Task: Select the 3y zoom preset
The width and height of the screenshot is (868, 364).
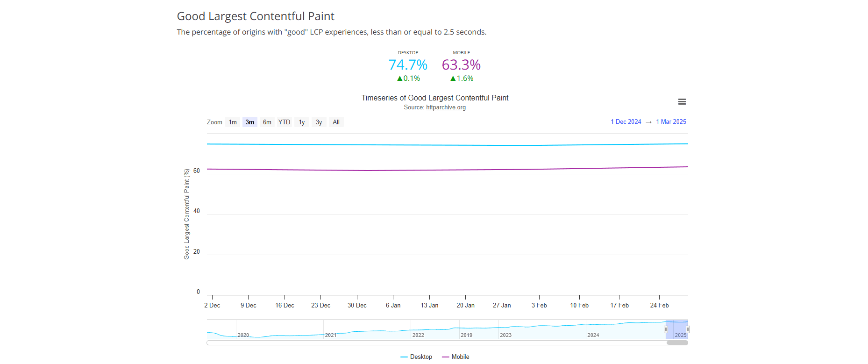Action: point(319,122)
